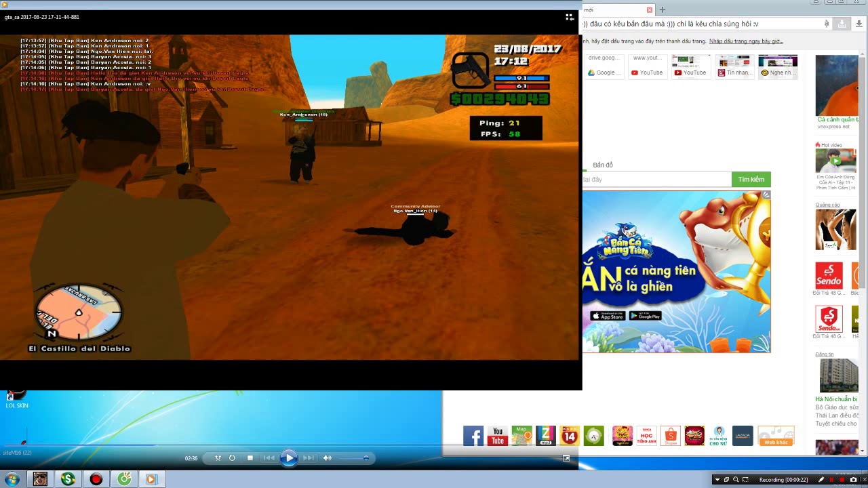The image size is (868, 488).
Task: Stop playback in media player
Action: coord(250,458)
